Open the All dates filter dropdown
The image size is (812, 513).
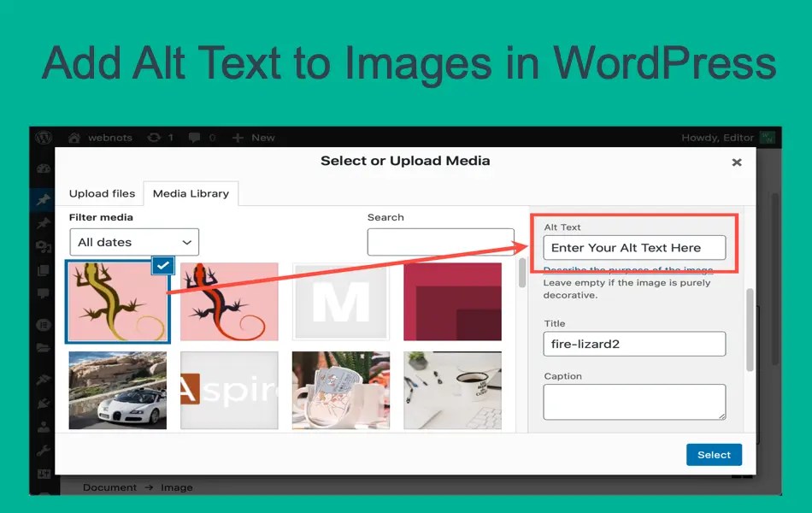click(x=133, y=242)
